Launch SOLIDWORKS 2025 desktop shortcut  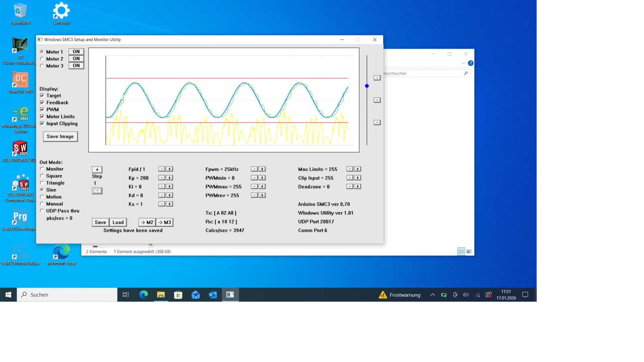pos(20,150)
